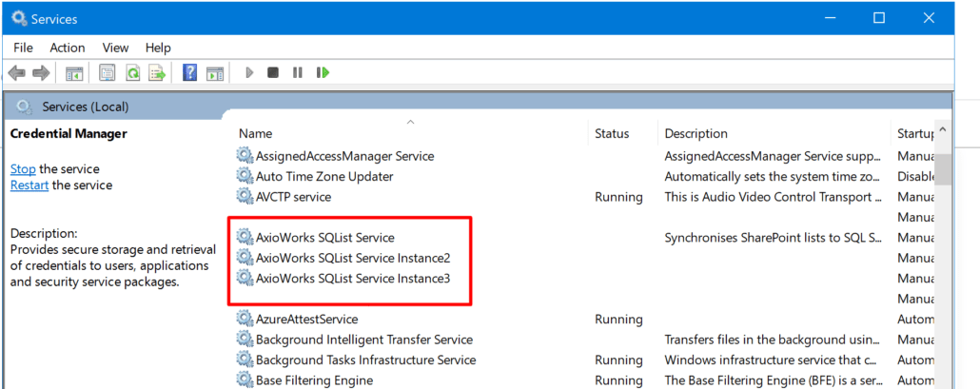Click the Export List toolbar icon
The image size is (980, 389).
157,73
